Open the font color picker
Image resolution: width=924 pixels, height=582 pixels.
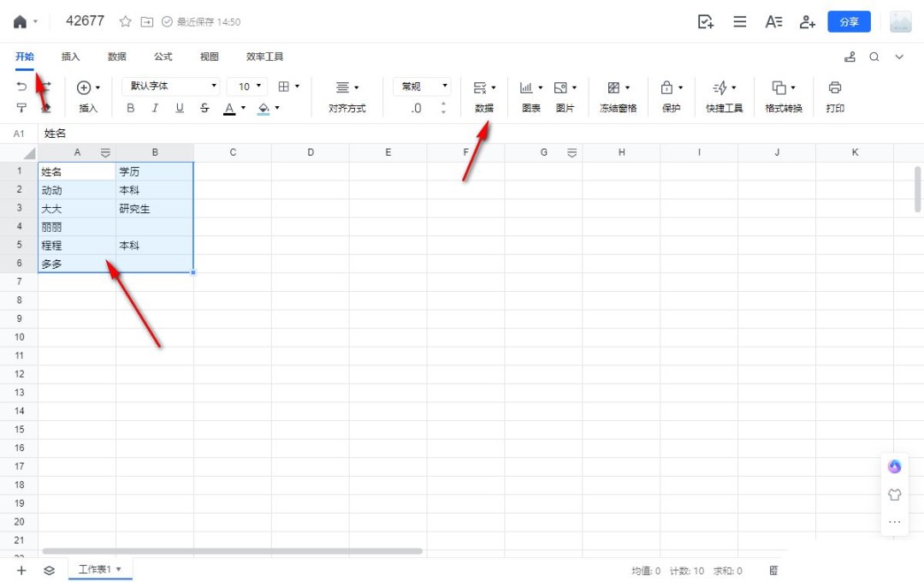[231, 108]
